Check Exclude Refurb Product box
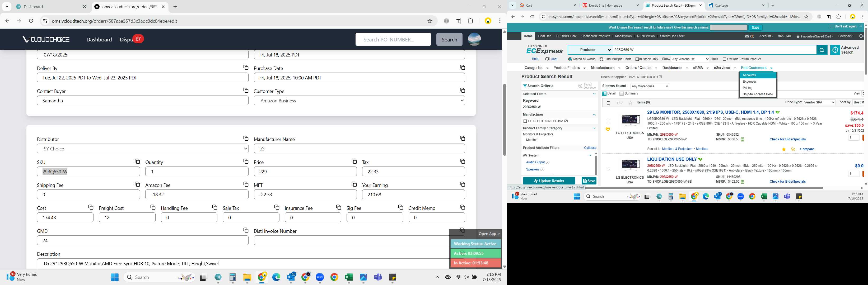Viewport: 868px width, 285px height. click(x=724, y=59)
